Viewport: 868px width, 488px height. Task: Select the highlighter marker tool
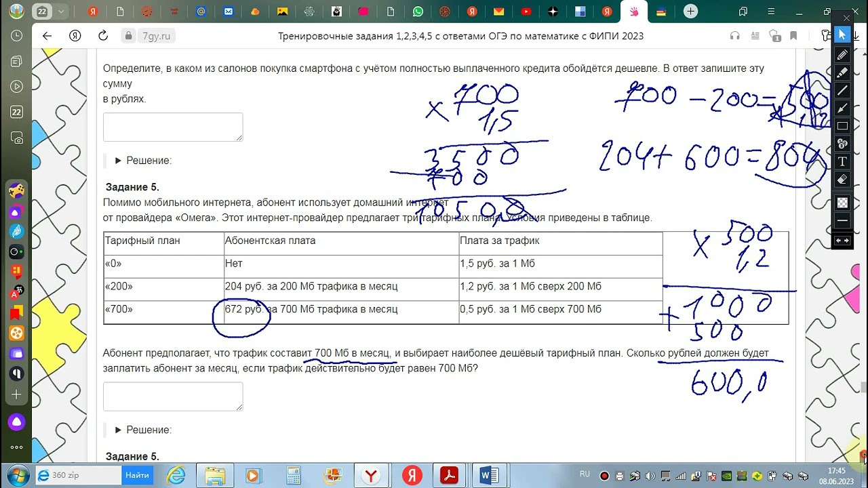(x=842, y=72)
